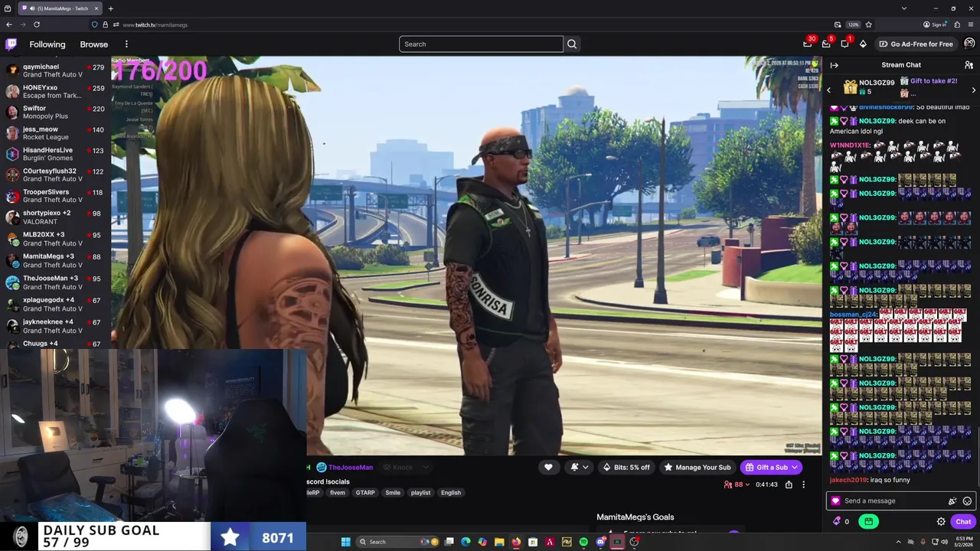Open 'Gift to take #2!' link
Viewport: 980px width, 551px height.
[x=933, y=81]
